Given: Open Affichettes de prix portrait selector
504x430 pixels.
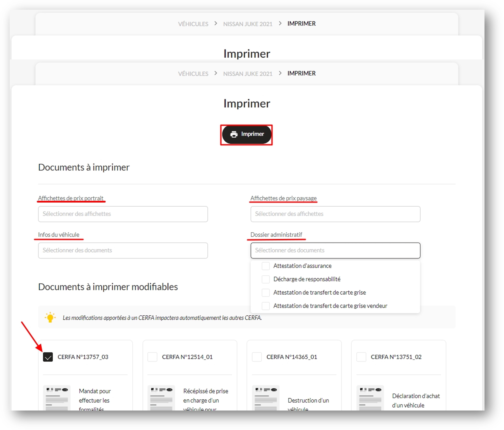Looking at the screenshot, I should (123, 214).
